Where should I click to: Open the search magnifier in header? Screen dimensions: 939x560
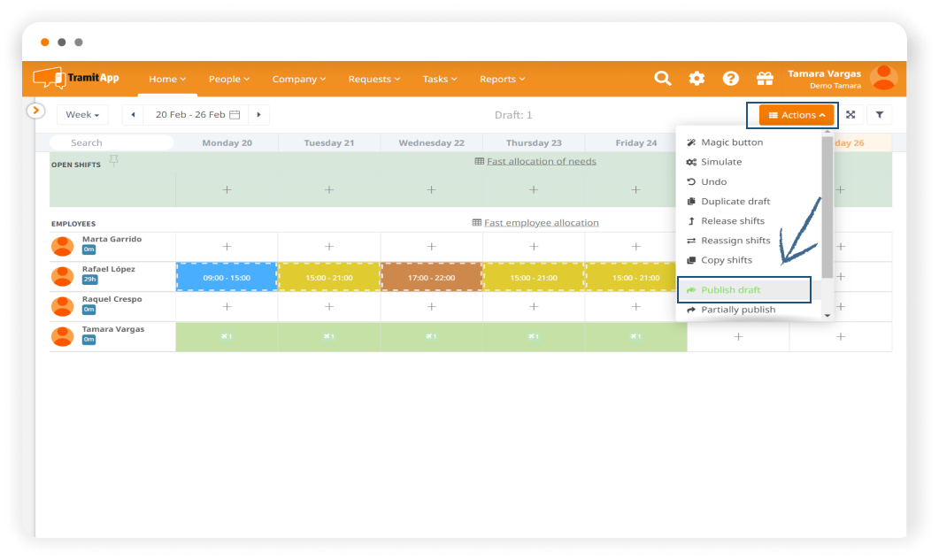click(662, 79)
